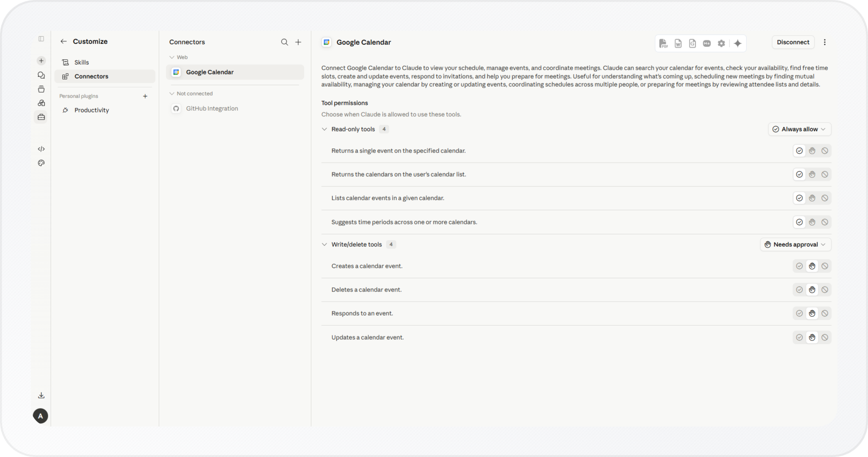Select GitHub Integration in the connectors list

click(235, 109)
